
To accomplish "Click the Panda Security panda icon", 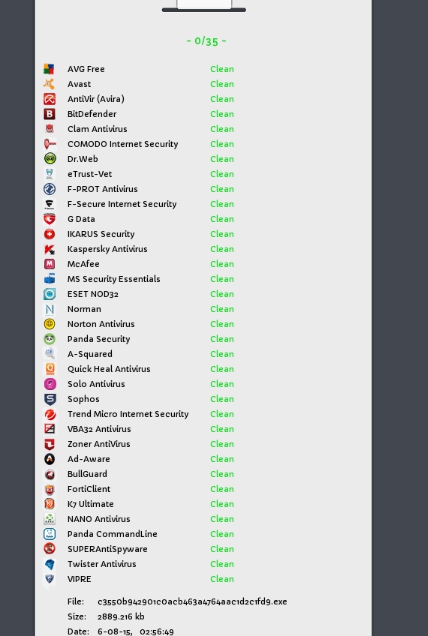I will tap(49, 339).
